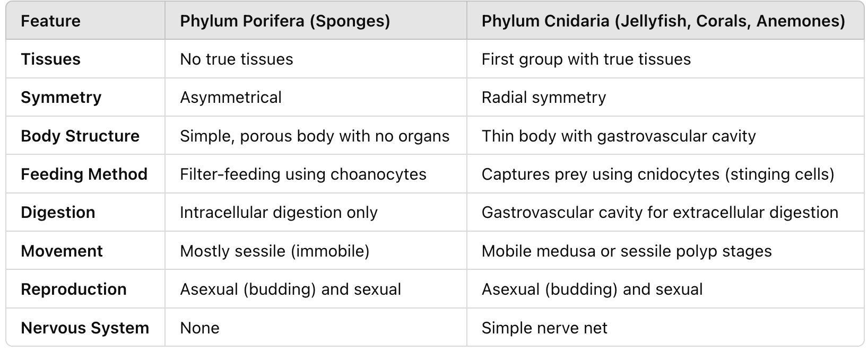Click the "Reproduction" row label
This screenshot has height=352, width=868.
tap(74, 289)
